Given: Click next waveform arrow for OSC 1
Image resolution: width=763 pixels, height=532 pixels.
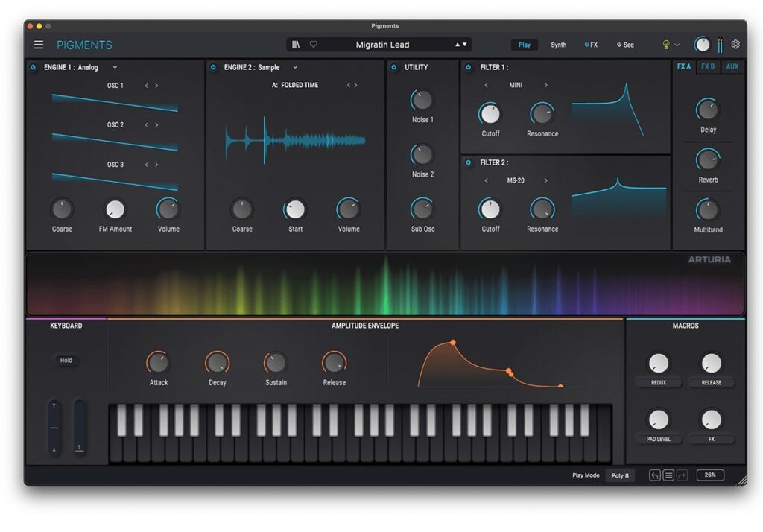Looking at the screenshot, I should (156, 86).
